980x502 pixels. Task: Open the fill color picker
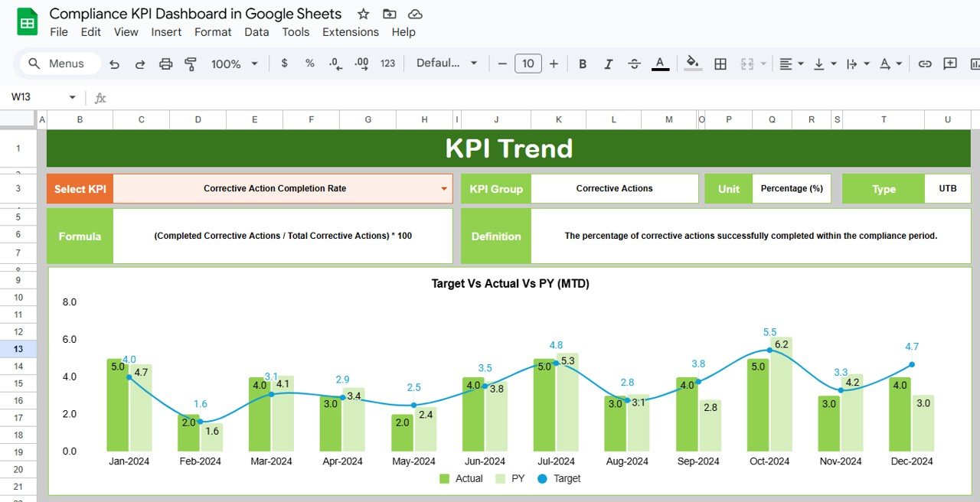click(693, 64)
